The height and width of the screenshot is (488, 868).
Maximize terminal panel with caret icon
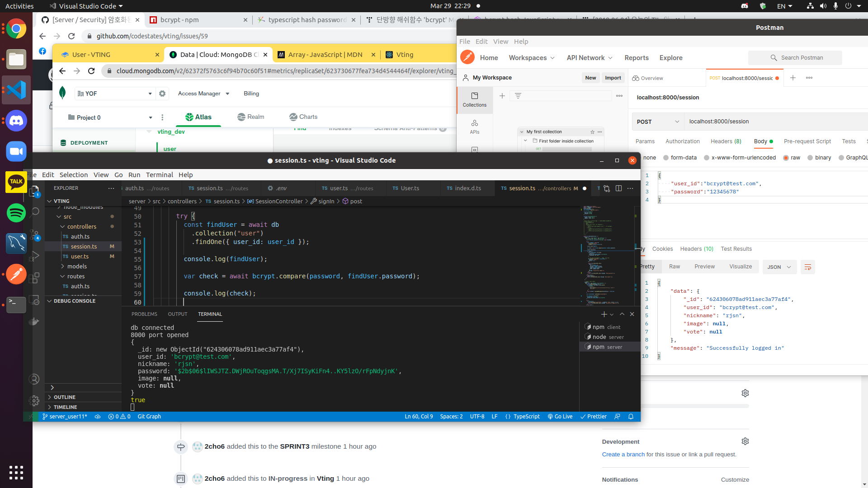tap(622, 314)
